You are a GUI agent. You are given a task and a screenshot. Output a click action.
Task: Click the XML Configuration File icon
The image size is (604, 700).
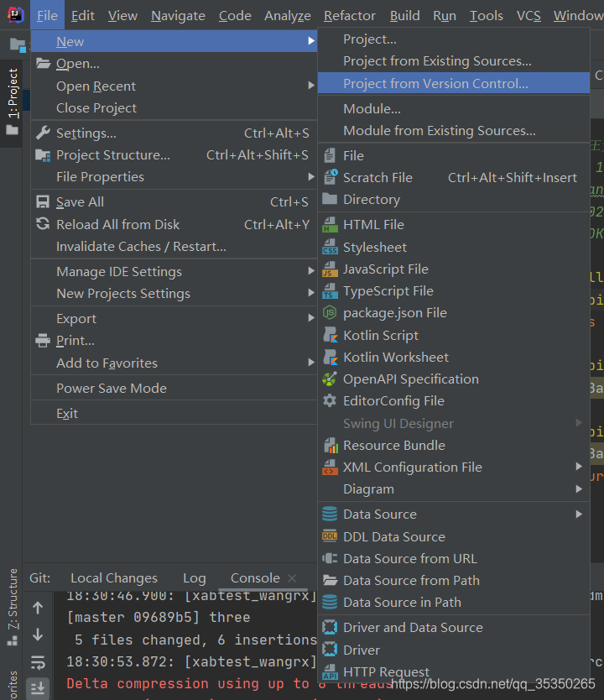330,467
